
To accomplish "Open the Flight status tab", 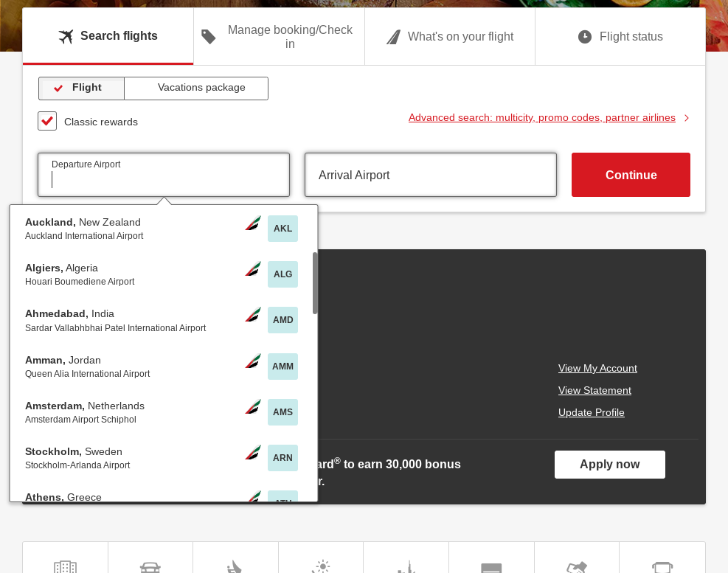I will (x=620, y=36).
